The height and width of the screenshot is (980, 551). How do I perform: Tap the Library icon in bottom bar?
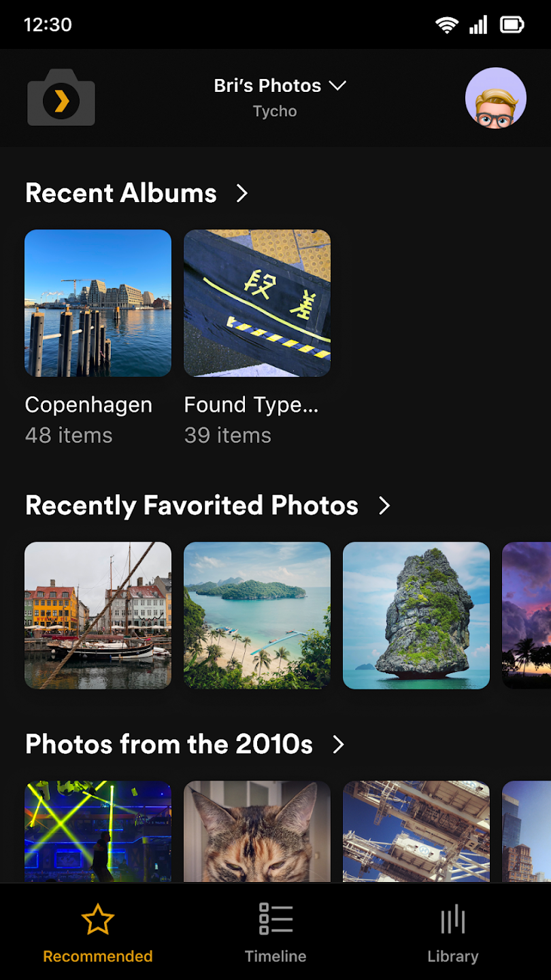(x=452, y=919)
